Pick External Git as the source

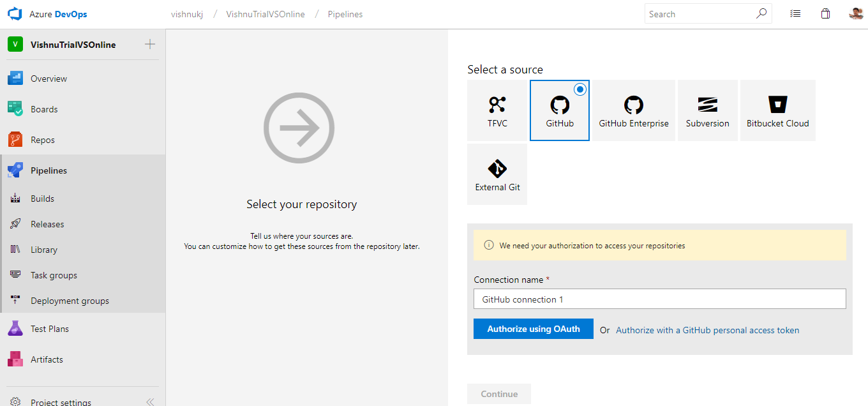tap(497, 174)
